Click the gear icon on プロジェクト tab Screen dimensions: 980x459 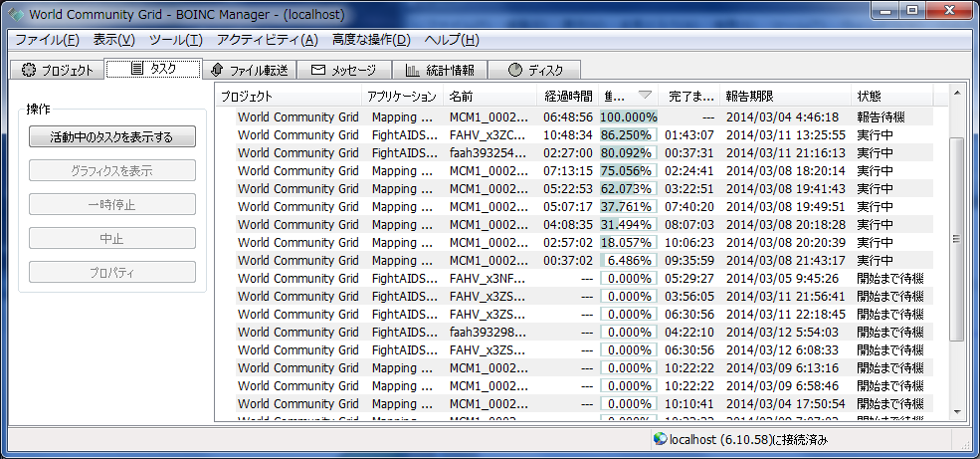point(28,70)
